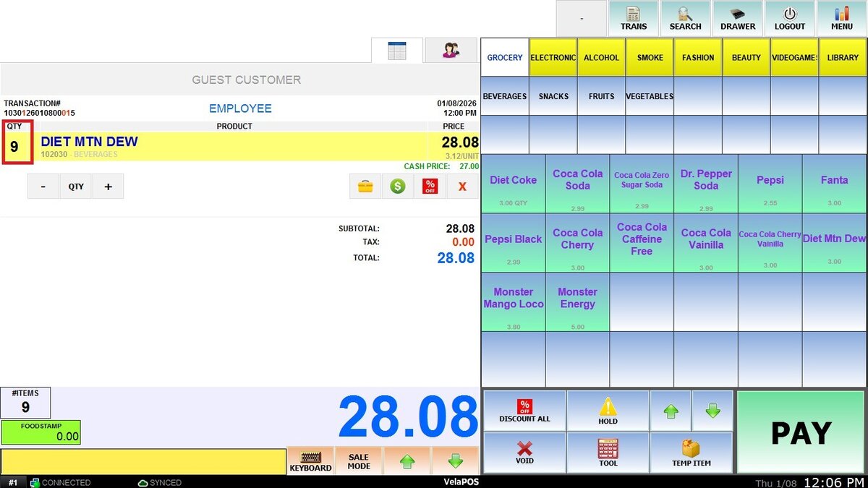VOID the transaction
The height and width of the screenshot is (488, 868).
[524, 453]
